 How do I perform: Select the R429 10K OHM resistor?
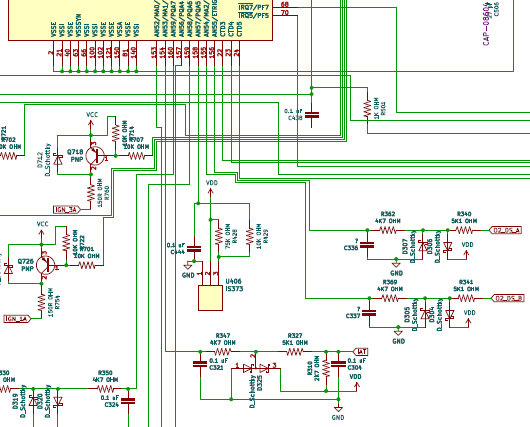[x=249, y=236]
